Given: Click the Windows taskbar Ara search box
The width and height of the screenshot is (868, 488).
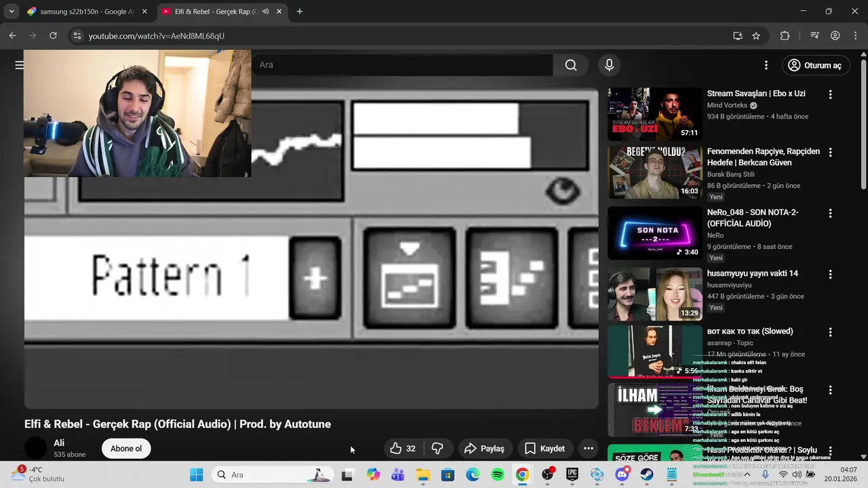Looking at the screenshot, I should tap(271, 475).
